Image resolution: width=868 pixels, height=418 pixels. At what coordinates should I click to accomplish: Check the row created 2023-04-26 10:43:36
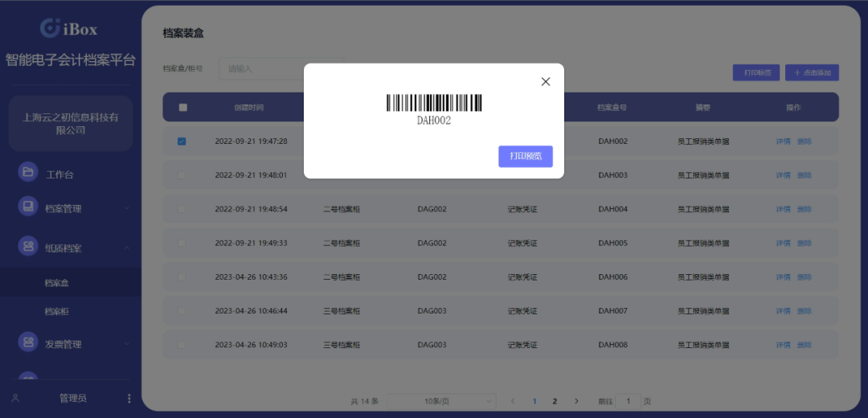(182, 277)
